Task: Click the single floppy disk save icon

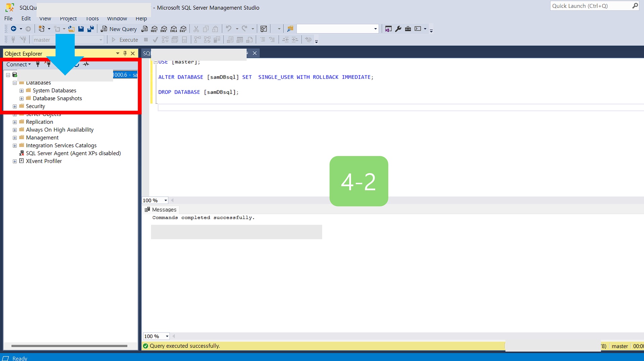Action: tap(81, 29)
